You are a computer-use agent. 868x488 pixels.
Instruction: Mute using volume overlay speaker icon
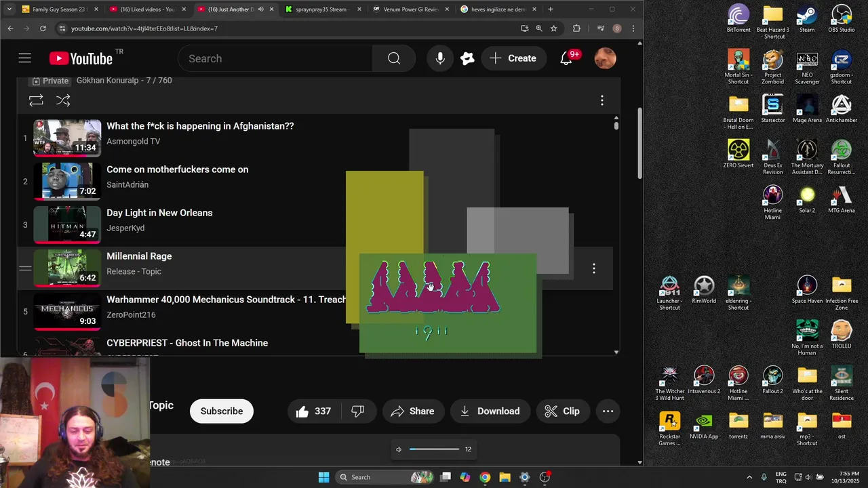coord(399,449)
